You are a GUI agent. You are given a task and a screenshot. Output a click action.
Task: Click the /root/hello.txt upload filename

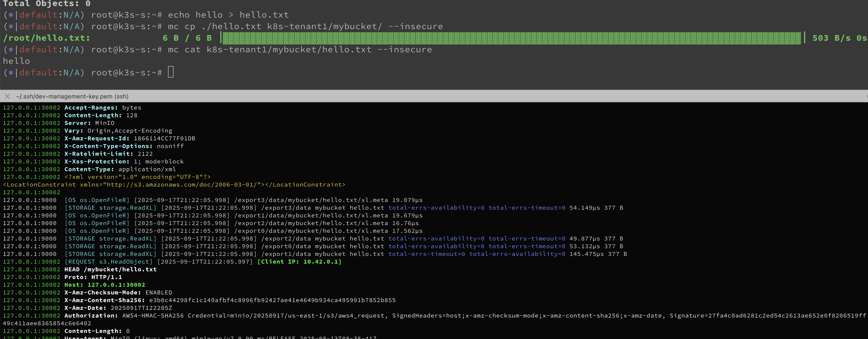coord(47,38)
